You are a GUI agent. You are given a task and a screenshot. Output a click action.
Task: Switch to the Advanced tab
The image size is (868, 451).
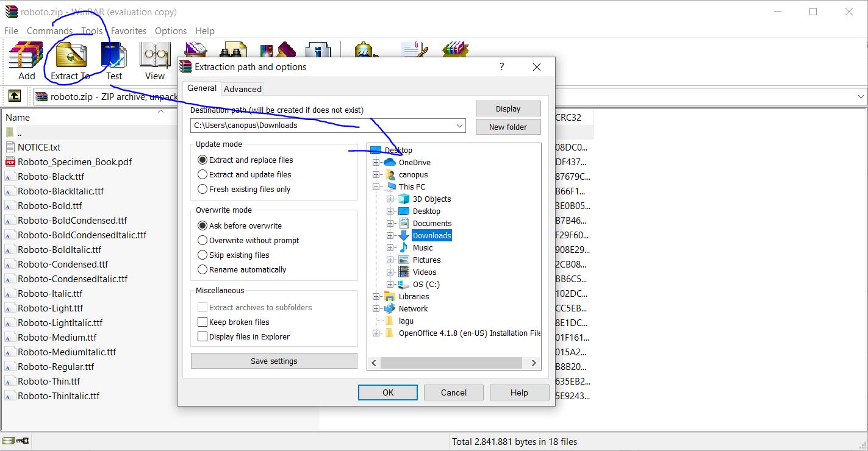click(x=243, y=89)
